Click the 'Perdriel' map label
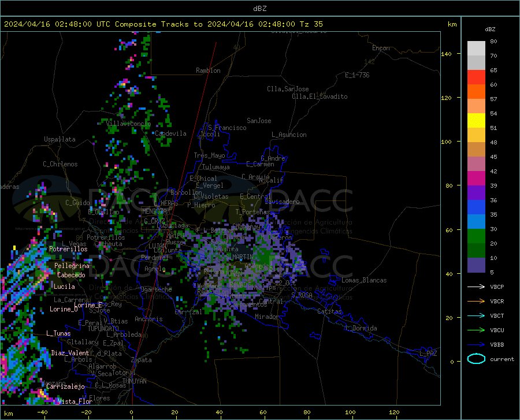 pyautogui.click(x=154, y=257)
